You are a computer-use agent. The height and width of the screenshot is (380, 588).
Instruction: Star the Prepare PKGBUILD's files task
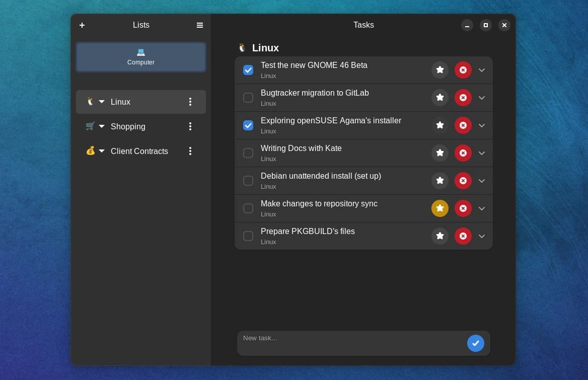click(x=440, y=236)
